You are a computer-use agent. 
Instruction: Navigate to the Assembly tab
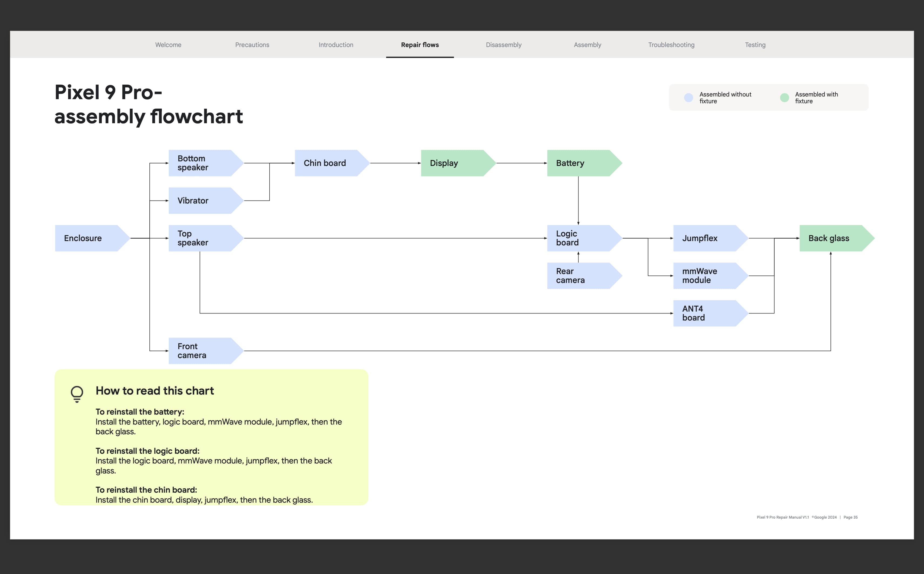tap(587, 45)
